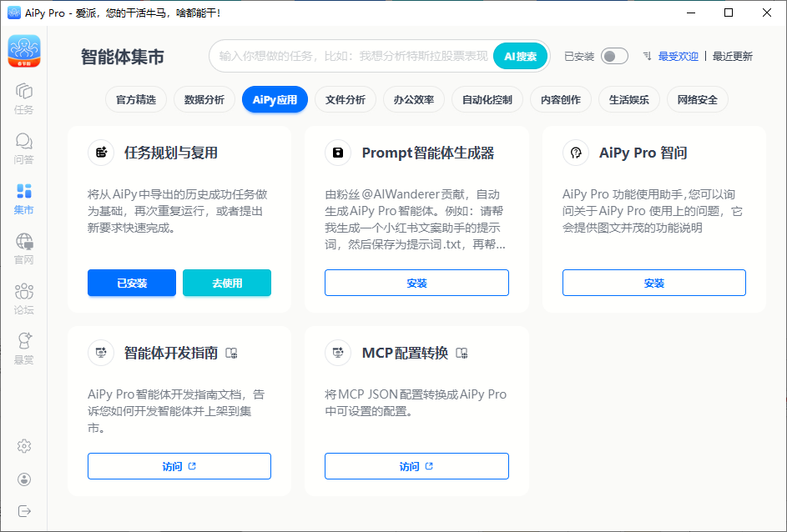Open the 问答 (Q&A) sidebar icon

[x=24, y=148]
